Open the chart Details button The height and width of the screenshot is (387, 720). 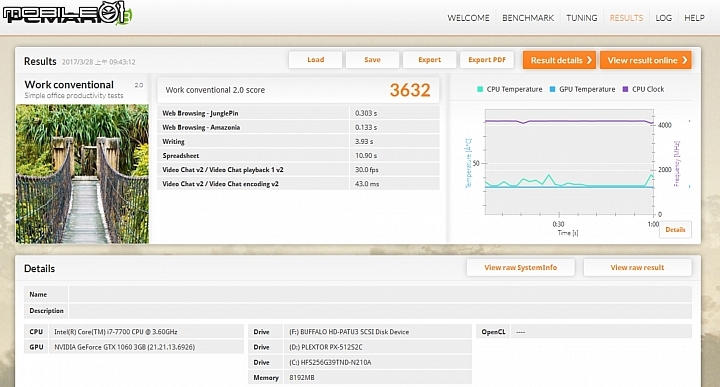pos(675,230)
